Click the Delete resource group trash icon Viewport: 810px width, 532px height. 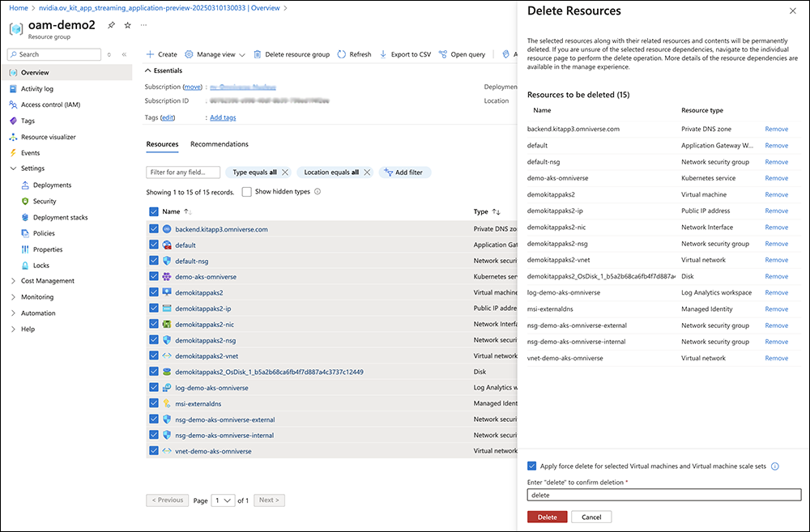257,54
